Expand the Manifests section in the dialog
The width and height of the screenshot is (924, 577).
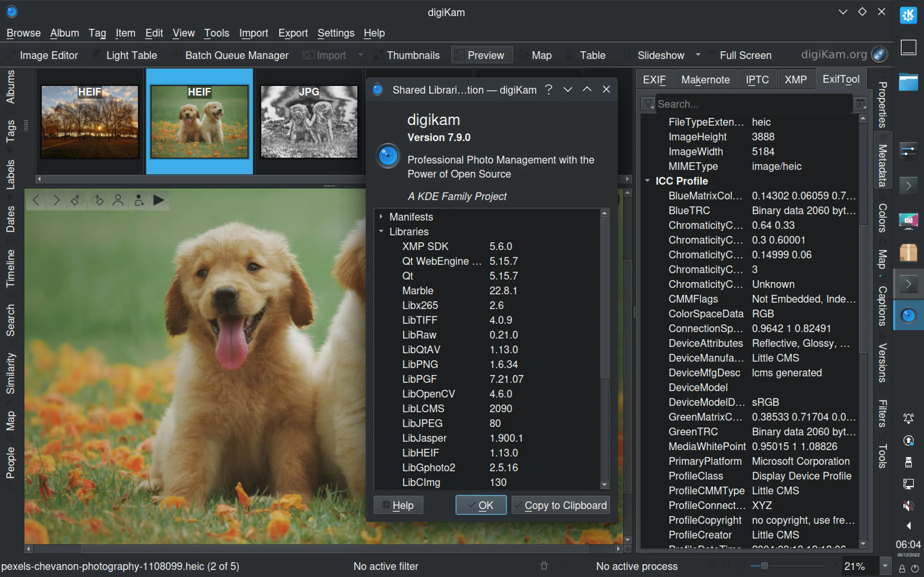[381, 216]
